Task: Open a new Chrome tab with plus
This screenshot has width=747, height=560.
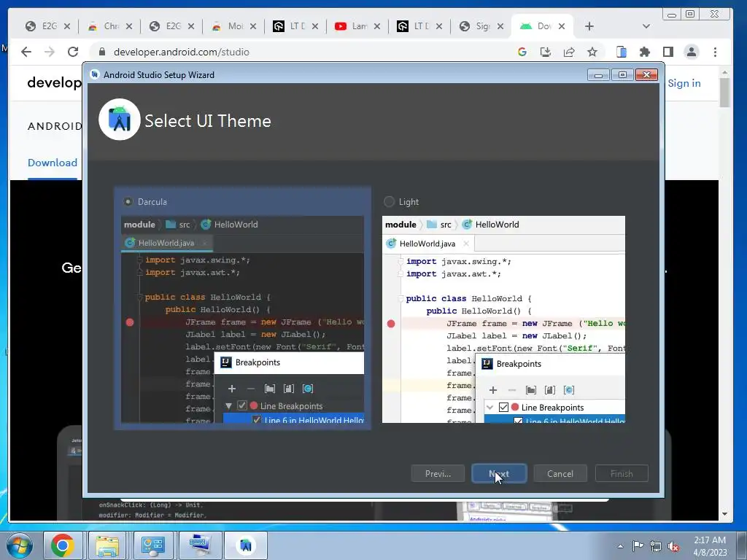Action: [x=589, y=26]
